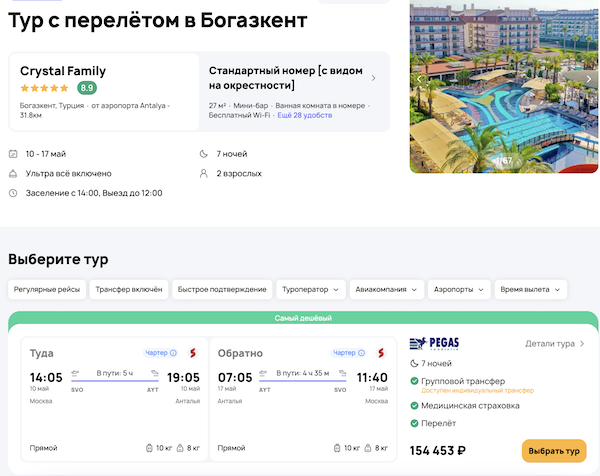Click the 8.9 hotel rating badge
Screen dimensions: 600x476
87,88
